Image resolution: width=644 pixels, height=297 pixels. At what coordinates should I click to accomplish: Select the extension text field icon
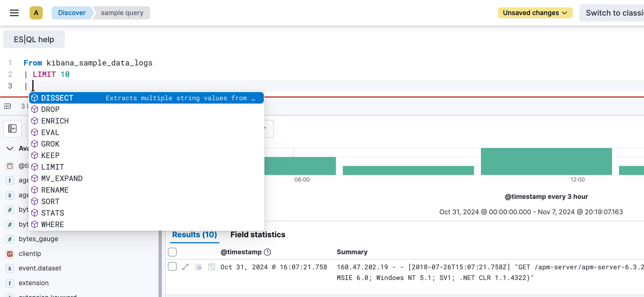pos(10,283)
